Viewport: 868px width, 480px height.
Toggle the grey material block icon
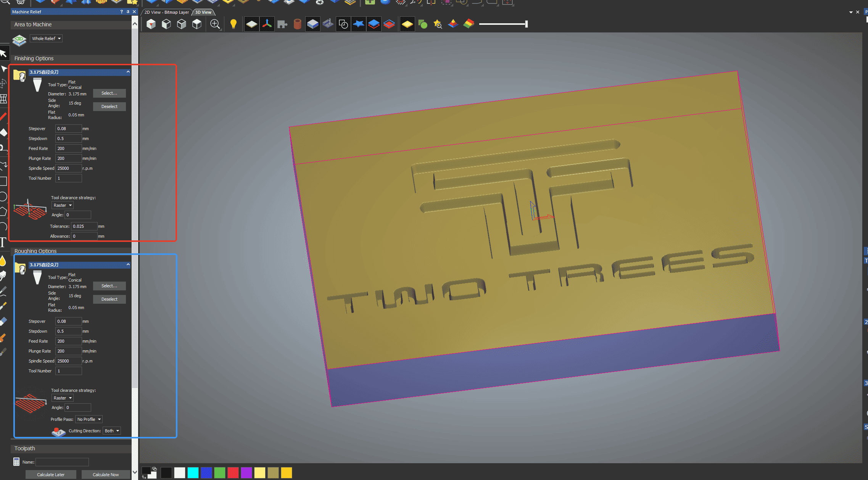[313, 24]
